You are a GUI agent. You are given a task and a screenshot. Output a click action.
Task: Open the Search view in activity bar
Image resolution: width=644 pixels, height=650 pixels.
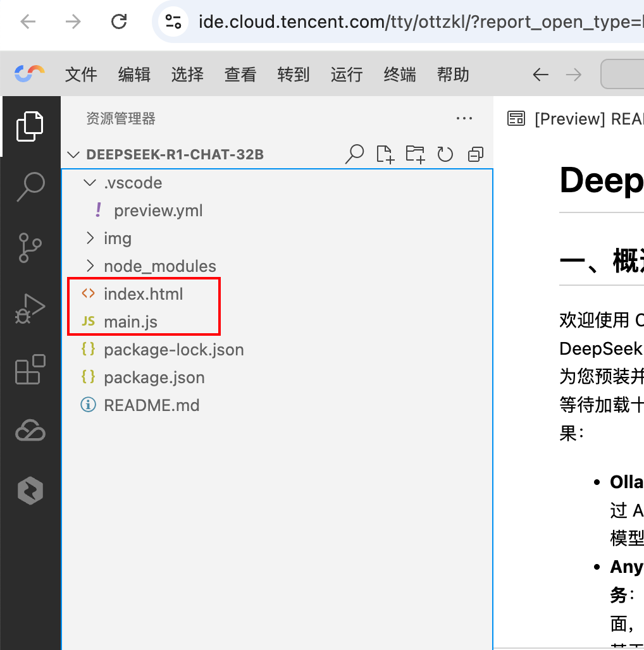click(30, 187)
